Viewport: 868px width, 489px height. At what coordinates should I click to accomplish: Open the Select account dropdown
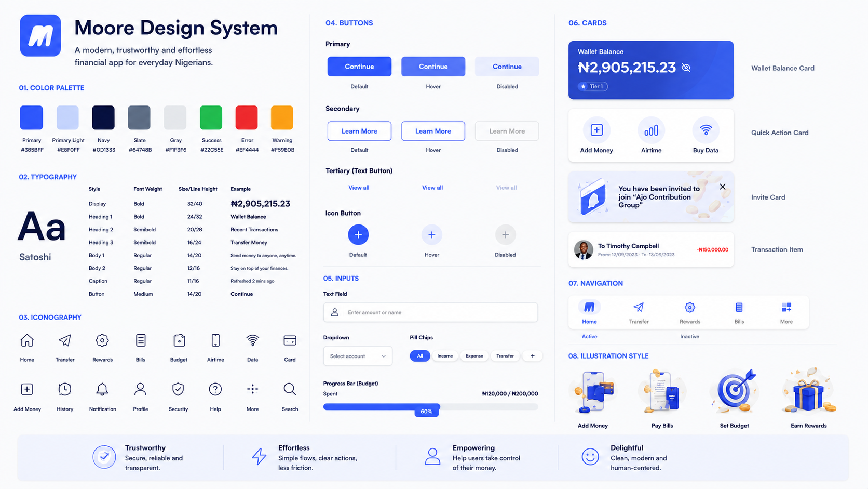point(358,356)
